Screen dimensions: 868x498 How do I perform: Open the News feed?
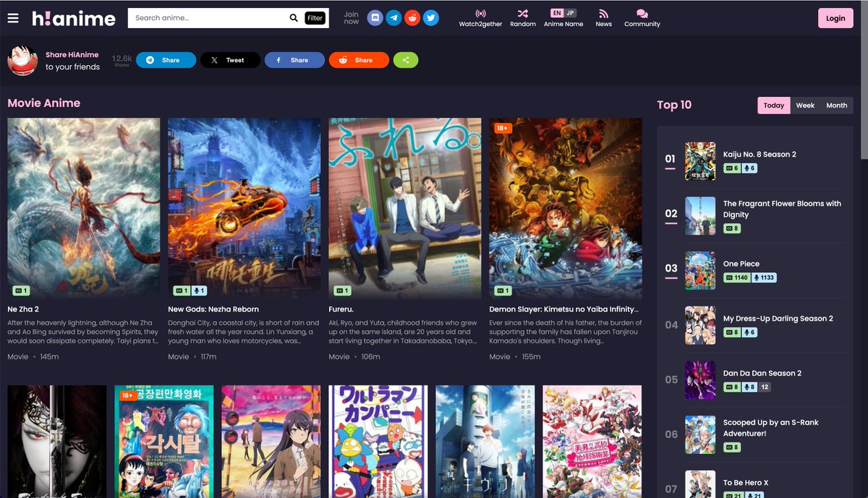tap(603, 18)
